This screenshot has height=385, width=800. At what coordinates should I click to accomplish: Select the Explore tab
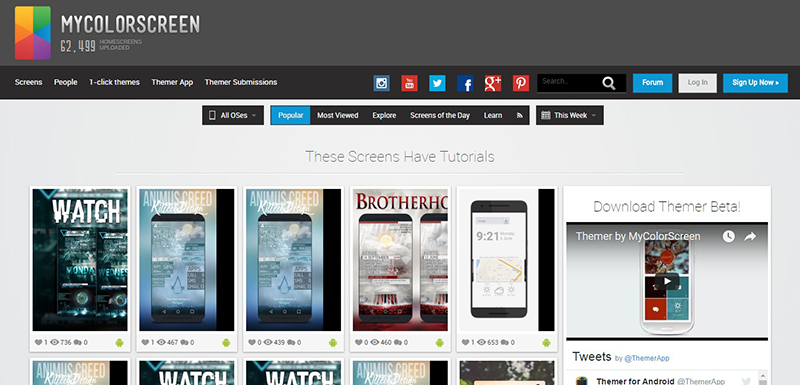tap(384, 115)
